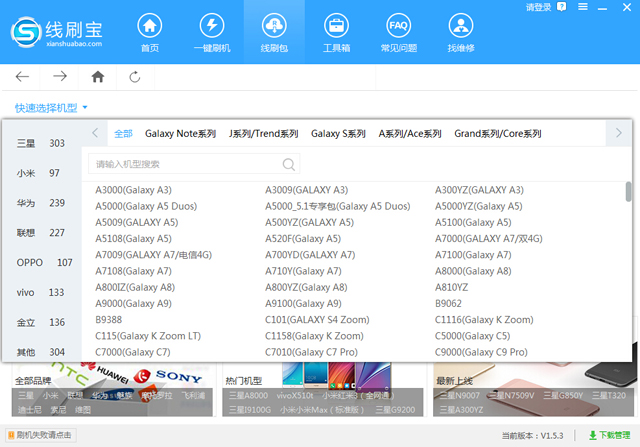The width and height of the screenshot is (640, 447).
Task: Expand the 快速选择机型 dropdown
Action: (52, 107)
